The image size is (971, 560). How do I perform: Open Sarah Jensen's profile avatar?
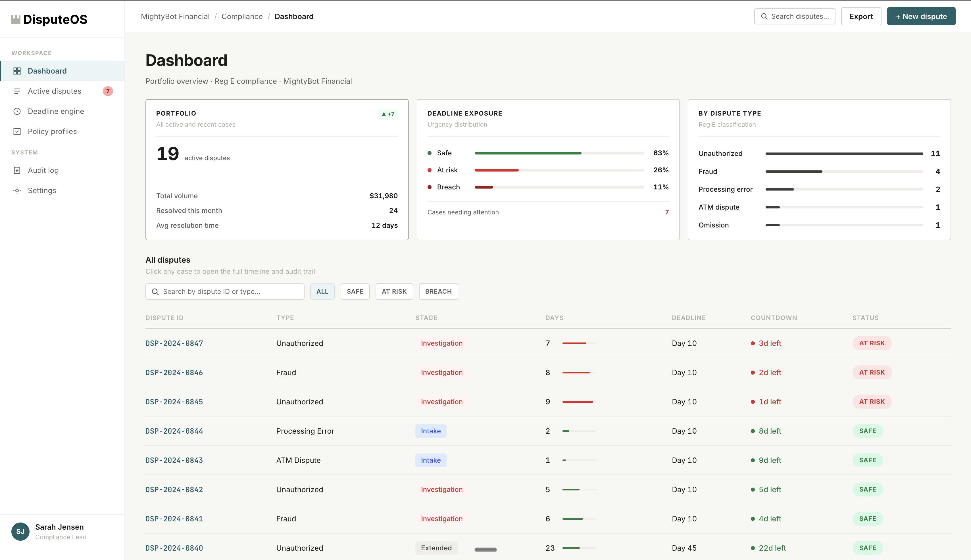[20, 531]
